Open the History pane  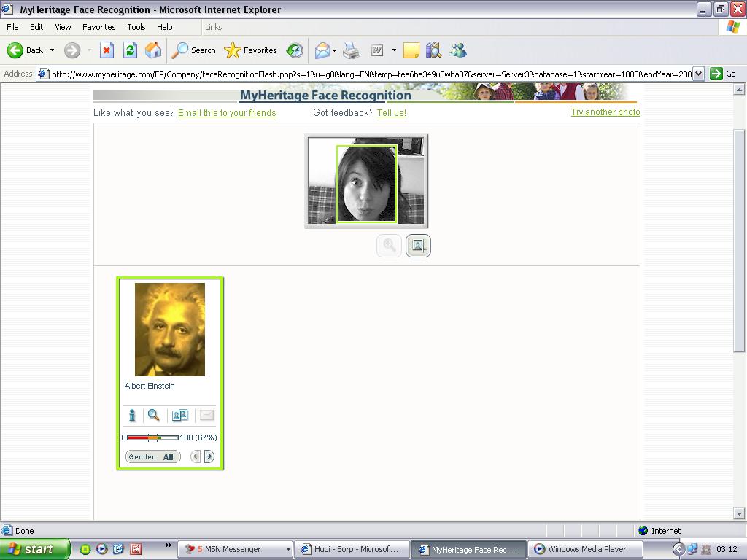coord(295,50)
